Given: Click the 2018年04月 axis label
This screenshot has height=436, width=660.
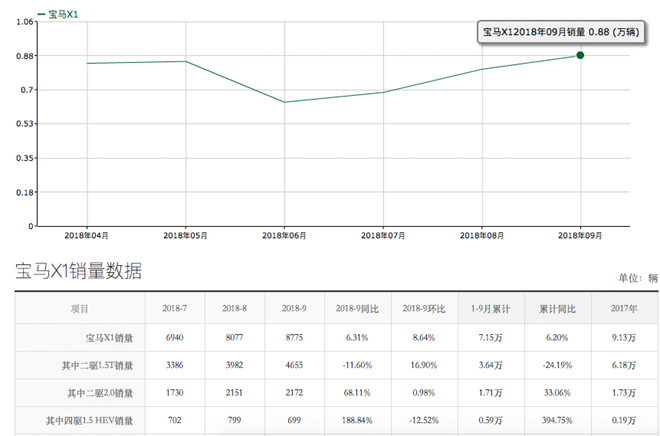Looking at the screenshot, I should click(x=86, y=236).
